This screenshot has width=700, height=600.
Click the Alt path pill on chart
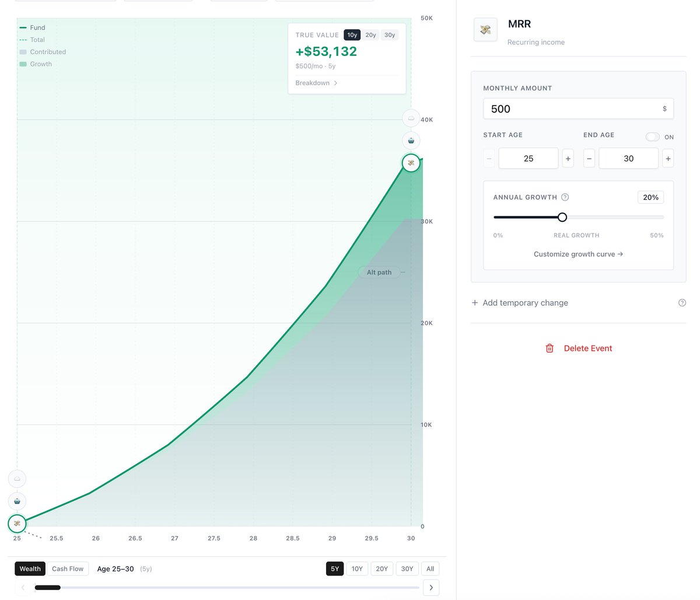coord(379,273)
